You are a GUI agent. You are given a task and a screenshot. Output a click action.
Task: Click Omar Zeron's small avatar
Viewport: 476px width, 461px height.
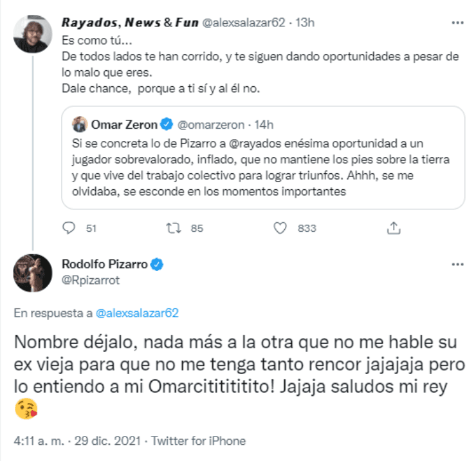(80, 124)
